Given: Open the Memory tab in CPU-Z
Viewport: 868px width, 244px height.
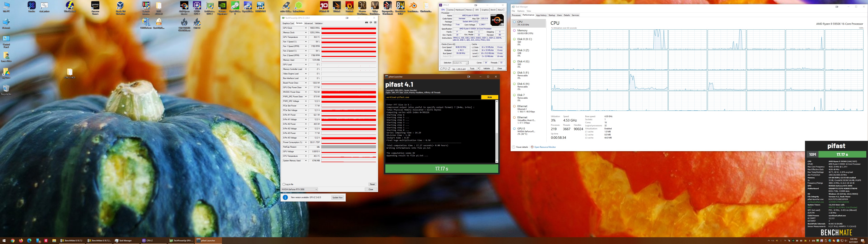Looking at the screenshot, I should (469, 10).
